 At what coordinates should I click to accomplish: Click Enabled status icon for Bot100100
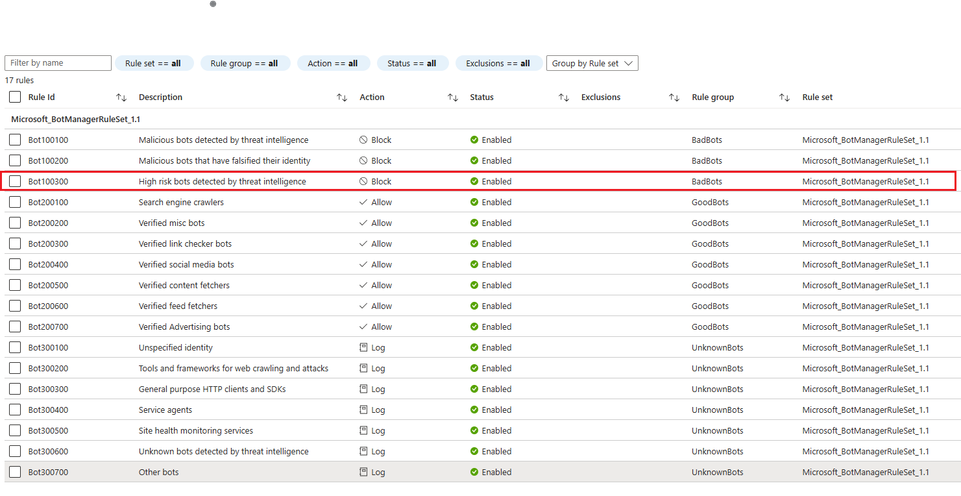coord(474,140)
